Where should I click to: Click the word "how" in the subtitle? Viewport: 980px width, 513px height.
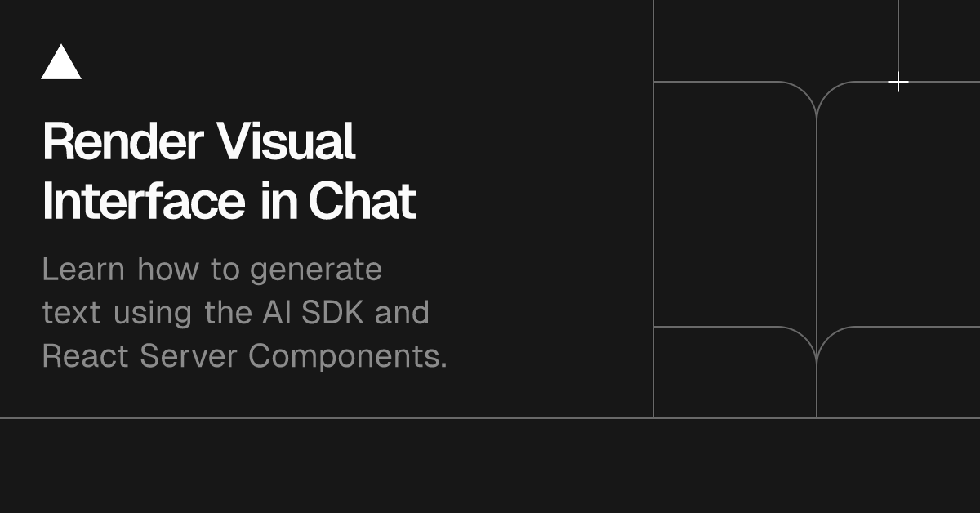click(167, 269)
